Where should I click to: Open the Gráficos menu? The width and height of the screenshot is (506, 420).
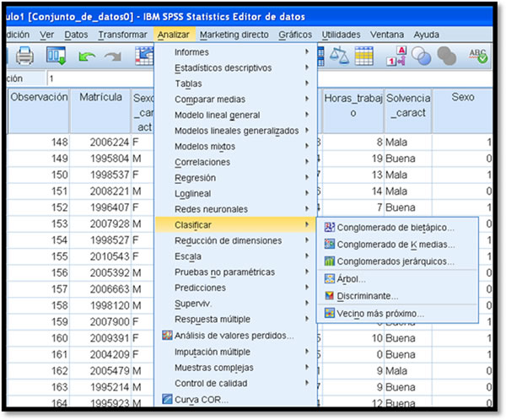click(295, 35)
